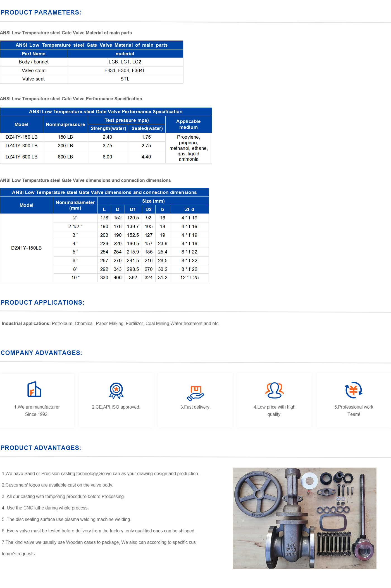This screenshot has height=588, width=391.
Task: Select the DZ41Y-150 LB model cell
Action: 22,137
